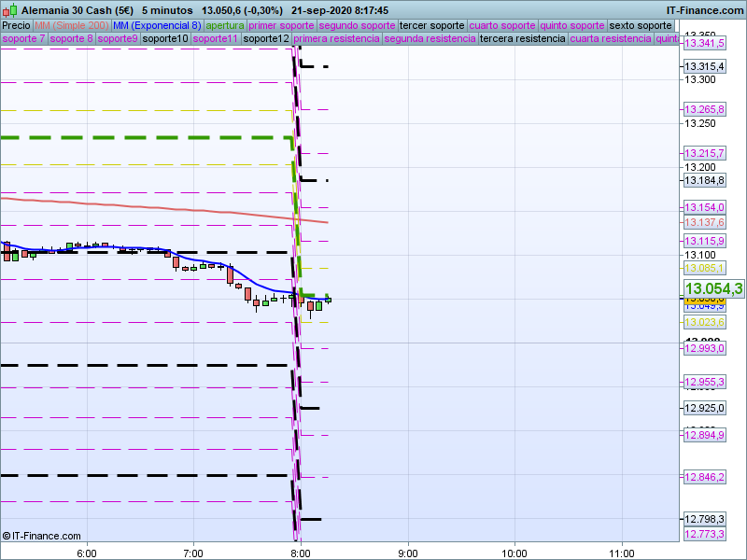Click the candlestick icon beside Alemania 30 Cash
The image size is (747, 560).
point(9,10)
